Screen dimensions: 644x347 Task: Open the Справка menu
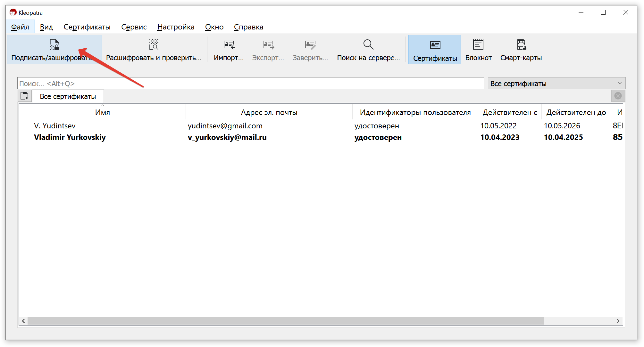coord(248,27)
